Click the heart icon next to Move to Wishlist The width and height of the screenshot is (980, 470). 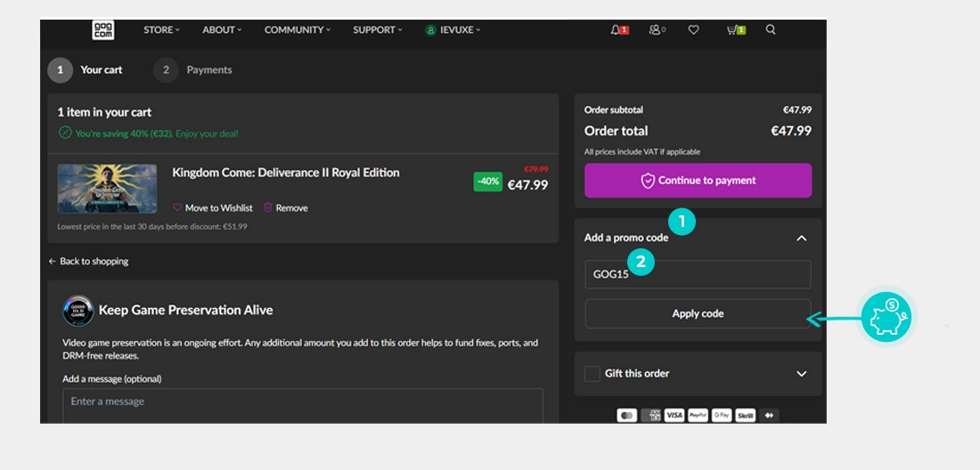(x=177, y=207)
